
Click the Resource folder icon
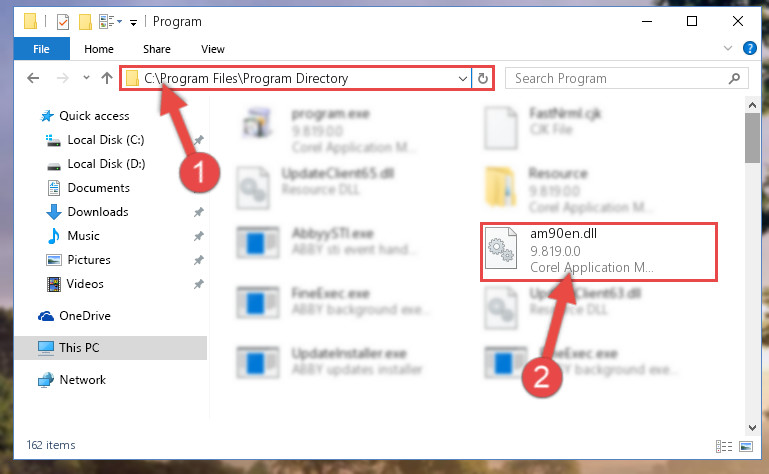tap(501, 186)
